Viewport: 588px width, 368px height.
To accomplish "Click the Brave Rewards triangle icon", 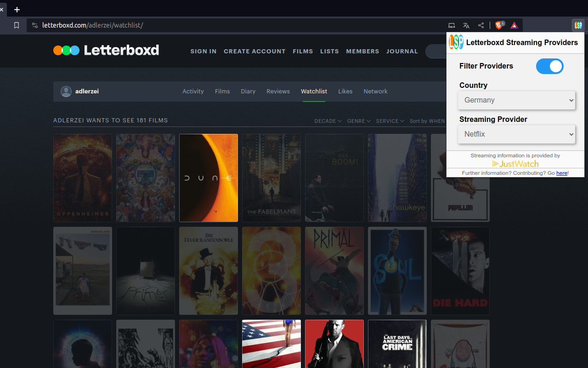I will (x=514, y=25).
